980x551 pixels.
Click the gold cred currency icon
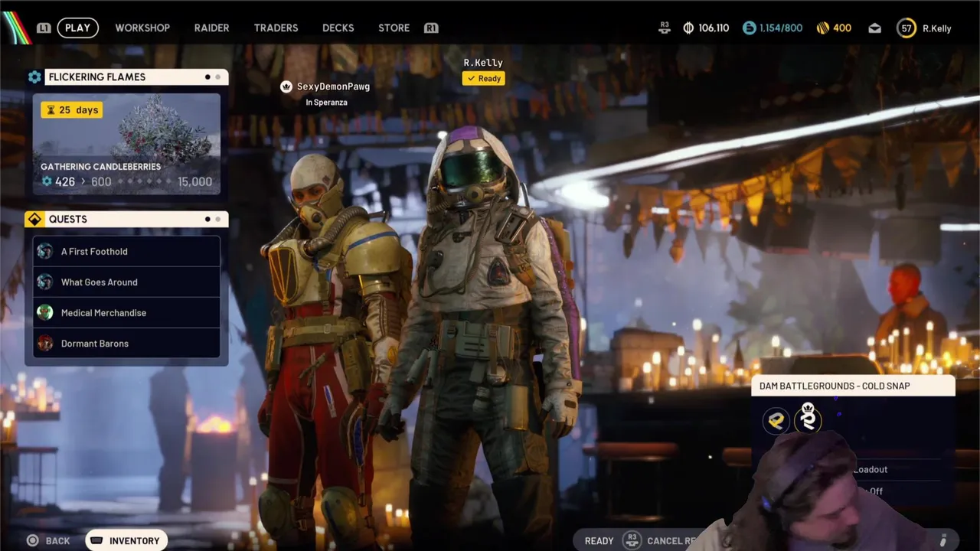pos(822,28)
